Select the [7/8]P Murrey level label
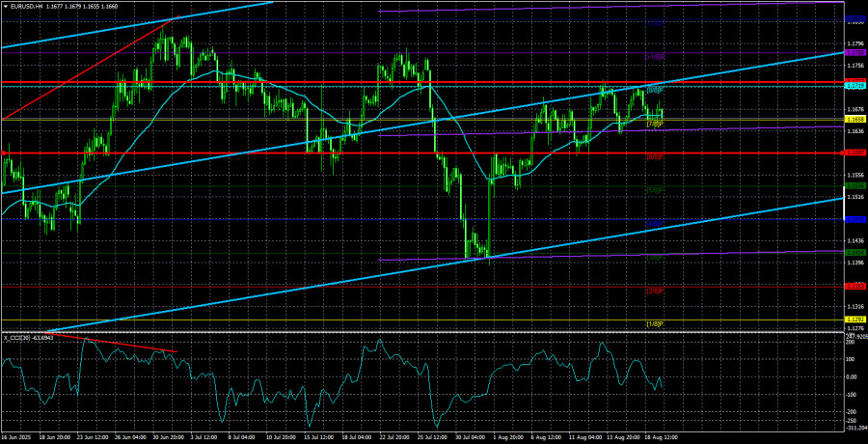Screen dimensions: 868x444 [655, 125]
